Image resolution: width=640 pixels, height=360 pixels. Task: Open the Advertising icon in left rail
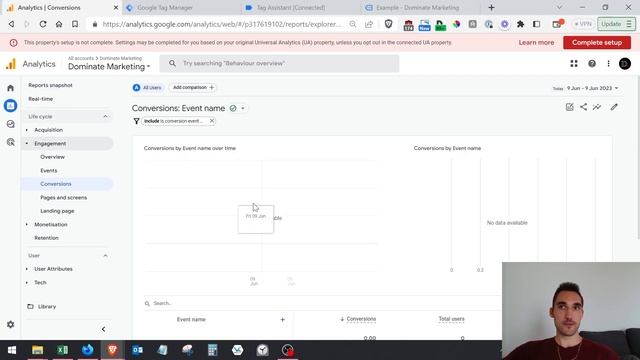coord(11,142)
